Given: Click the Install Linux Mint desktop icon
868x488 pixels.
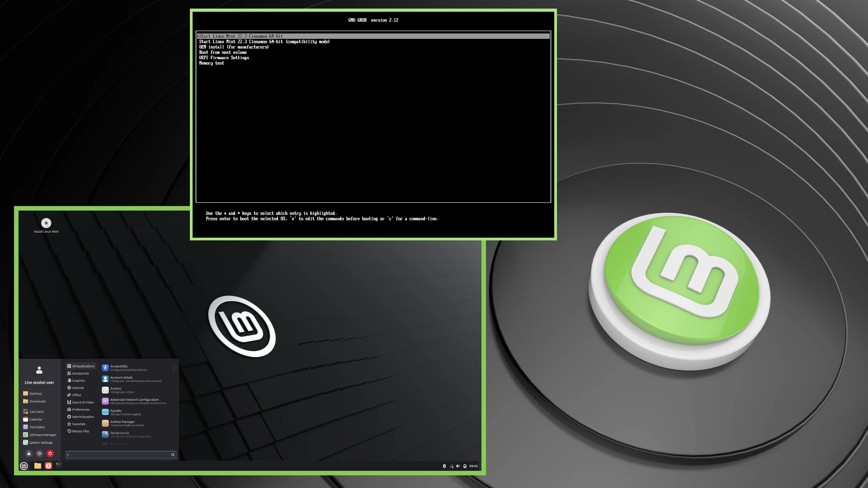Looking at the screenshot, I should coord(46,225).
